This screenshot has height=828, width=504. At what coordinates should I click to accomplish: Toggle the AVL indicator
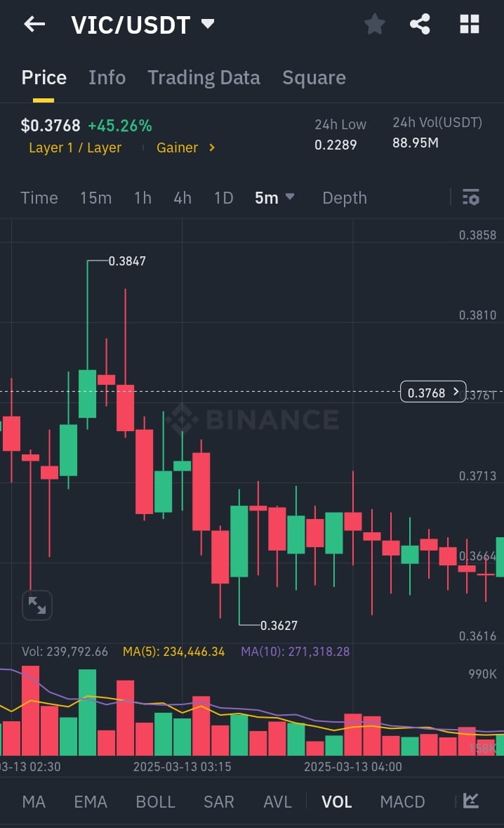277,801
